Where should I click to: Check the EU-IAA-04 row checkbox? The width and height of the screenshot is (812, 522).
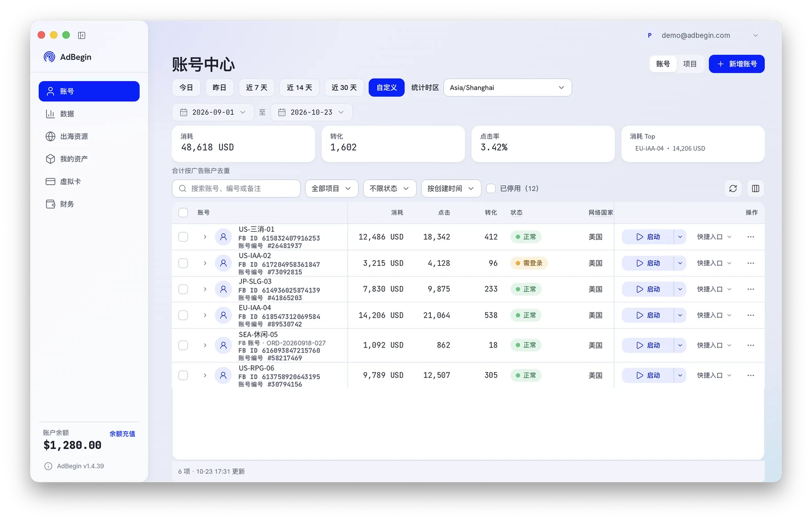point(183,316)
